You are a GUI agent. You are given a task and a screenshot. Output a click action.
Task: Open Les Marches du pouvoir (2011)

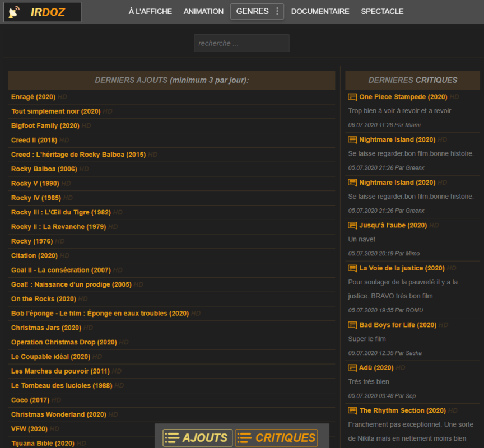(61, 371)
